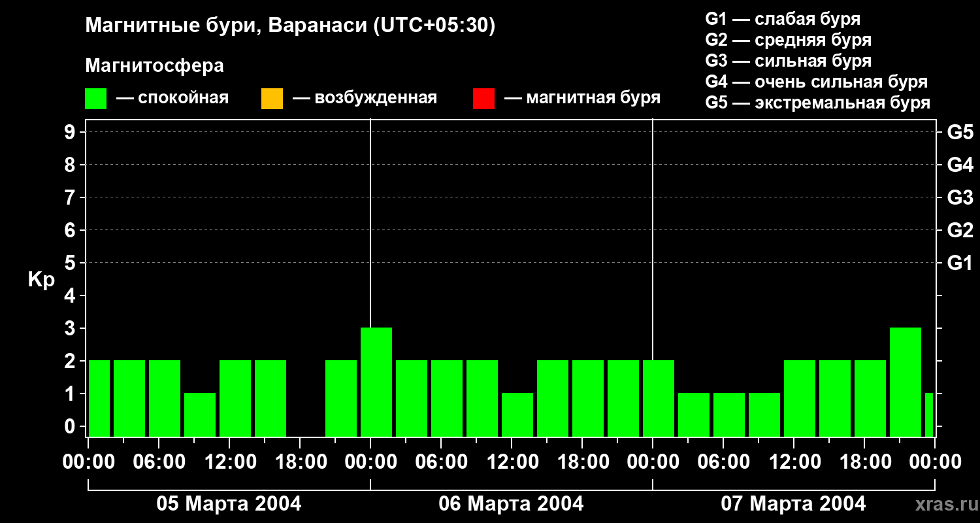Click the narrow first bar on 05 March
This screenshot has height=523, width=980.
(x=99, y=398)
